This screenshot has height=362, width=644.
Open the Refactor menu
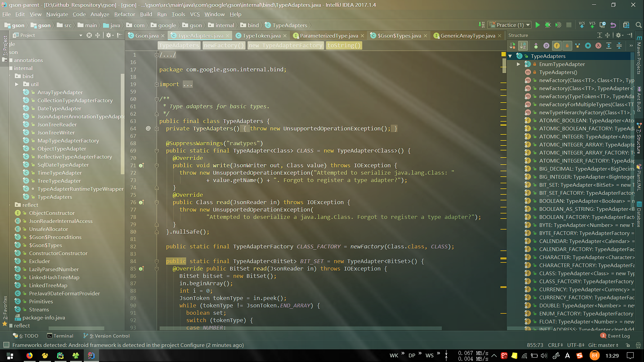pyautogui.click(x=124, y=14)
